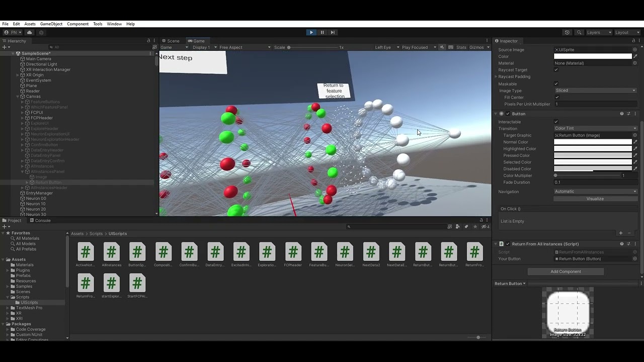Screen dimensions: 644x362
Task: Disable Return From All Instances script checkbox
Action: [508, 244]
